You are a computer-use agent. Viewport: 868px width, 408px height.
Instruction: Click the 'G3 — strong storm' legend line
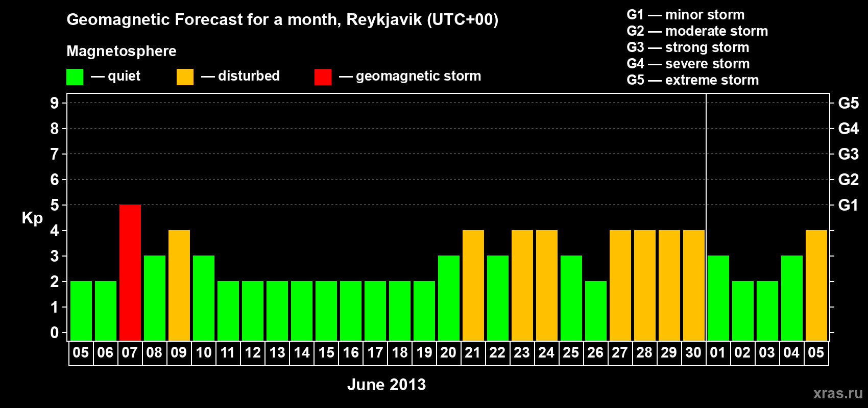[x=688, y=47]
